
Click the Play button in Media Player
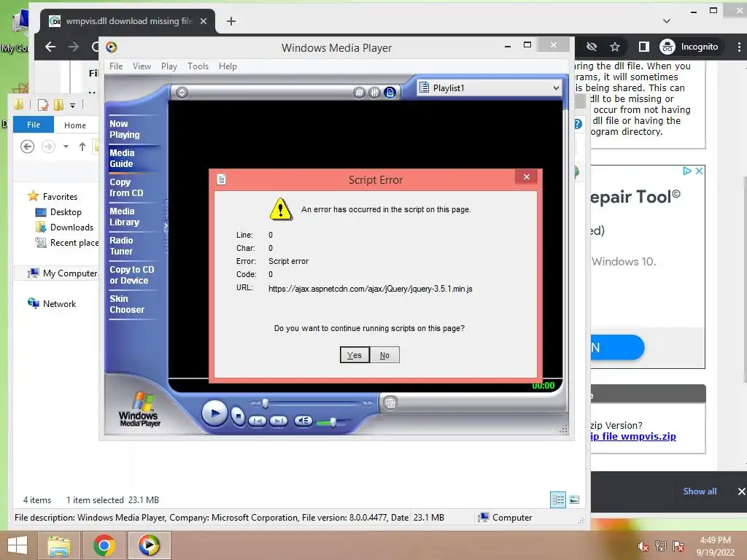(x=214, y=413)
